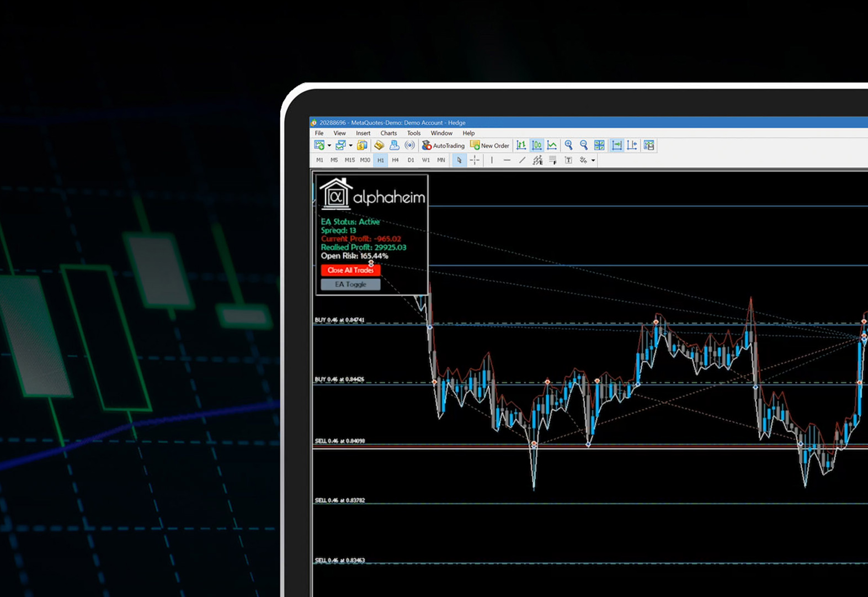Image resolution: width=868 pixels, height=597 pixels.
Task: Select the crosshair tool
Action: click(475, 160)
